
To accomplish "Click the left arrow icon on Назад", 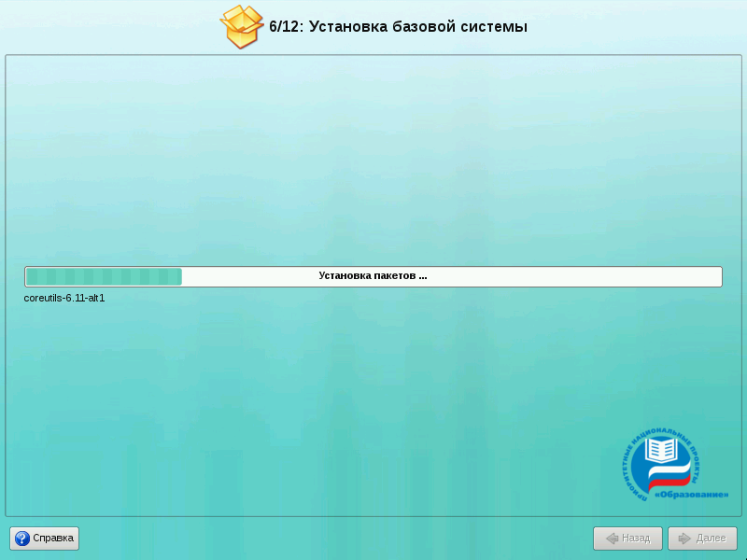I will pyautogui.click(x=612, y=539).
